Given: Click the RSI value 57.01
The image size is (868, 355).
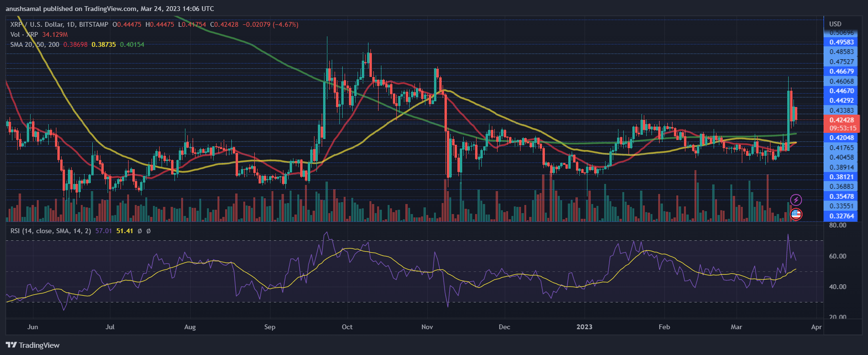Looking at the screenshot, I should coord(104,231).
